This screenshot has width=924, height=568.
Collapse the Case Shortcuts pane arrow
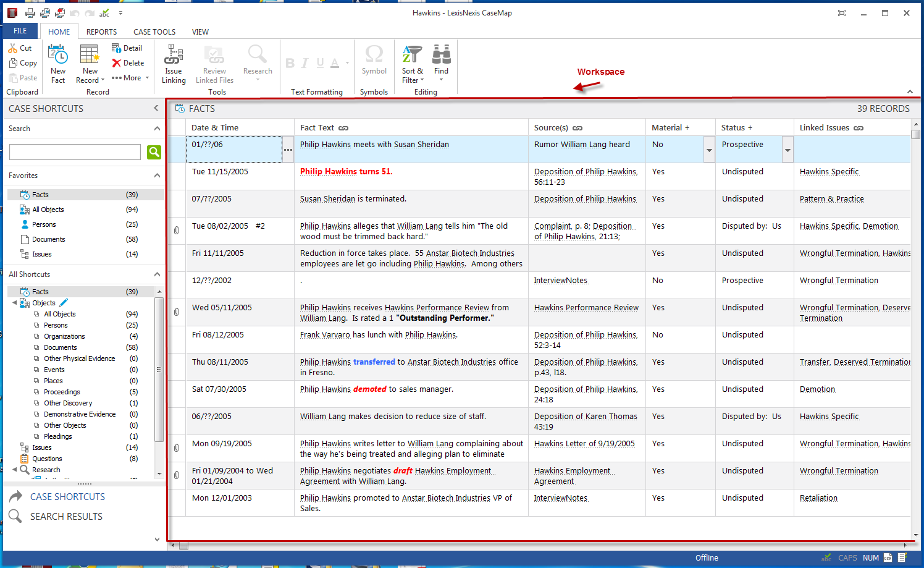pos(156,108)
